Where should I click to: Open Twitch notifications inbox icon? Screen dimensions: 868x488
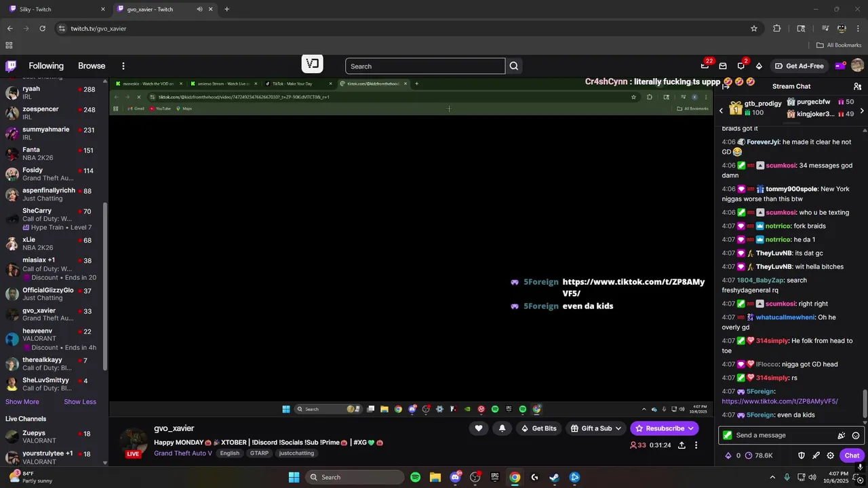click(x=723, y=66)
